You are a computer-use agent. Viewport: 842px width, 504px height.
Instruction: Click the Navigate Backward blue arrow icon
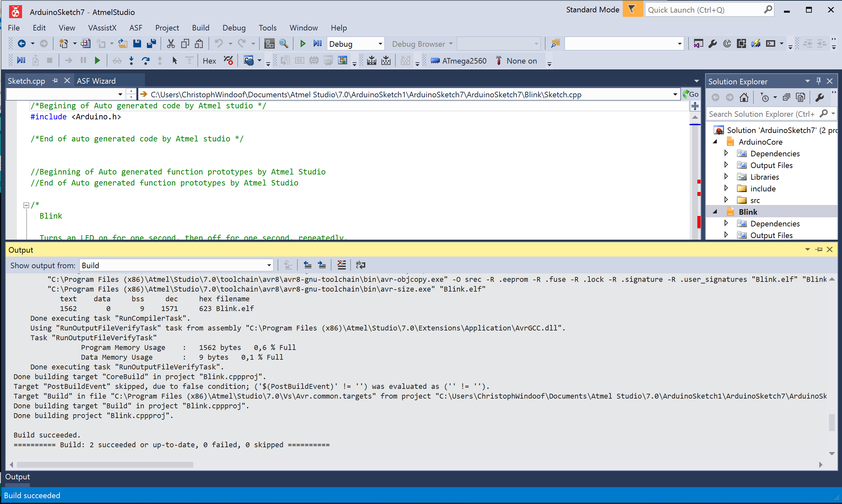[22, 43]
